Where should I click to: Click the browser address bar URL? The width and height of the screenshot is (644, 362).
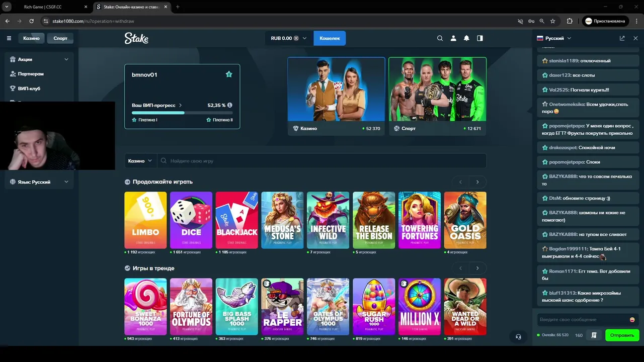tap(93, 21)
